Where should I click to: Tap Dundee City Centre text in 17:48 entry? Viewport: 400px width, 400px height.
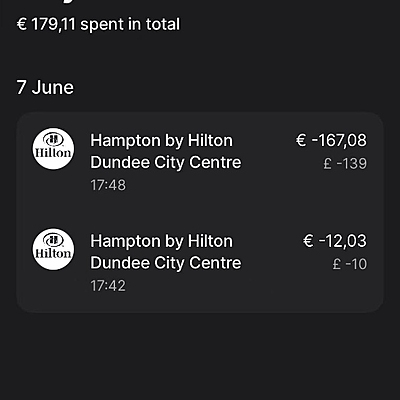pos(166,162)
